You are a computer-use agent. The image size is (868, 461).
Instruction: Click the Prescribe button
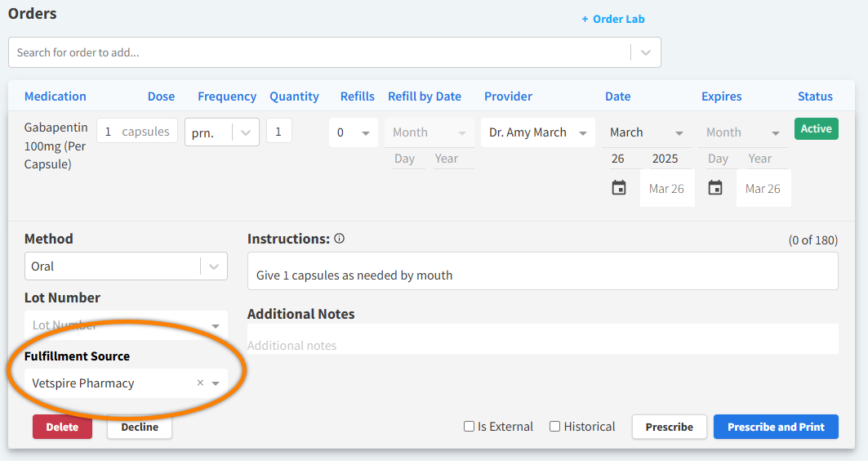point(669,427)
